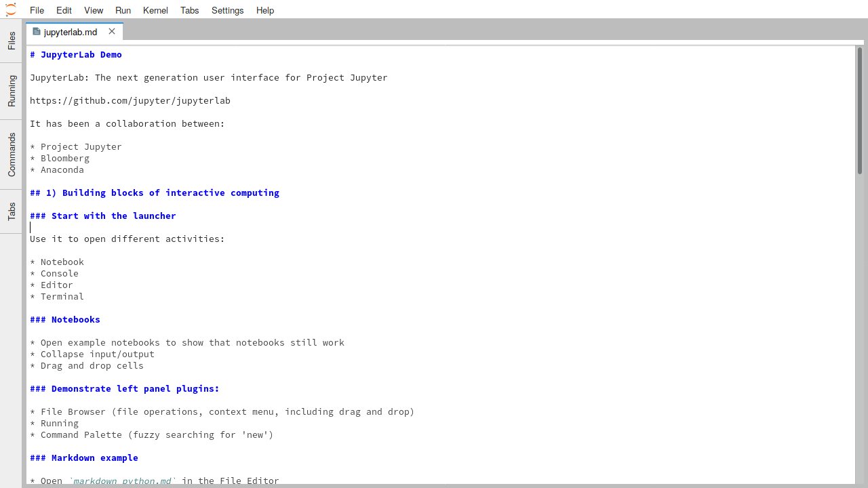The width and height of the screenshot is (868, 488).
Task: Click the '* Notebook' list line
Action: (57, 262)
